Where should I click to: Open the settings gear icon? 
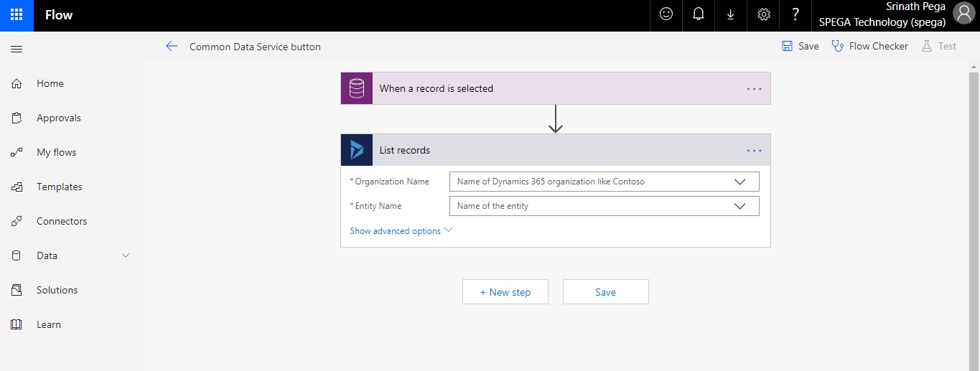pos(763,15)
